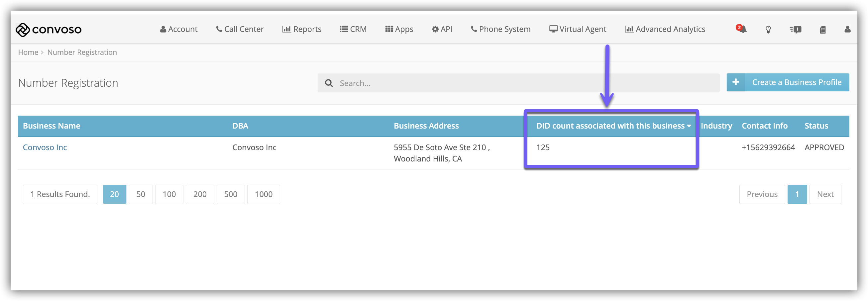Image resolution: width=868 pixels, height=301 pixels.
Task: Click Create a Business Profile button
Action: pos(796,82)
